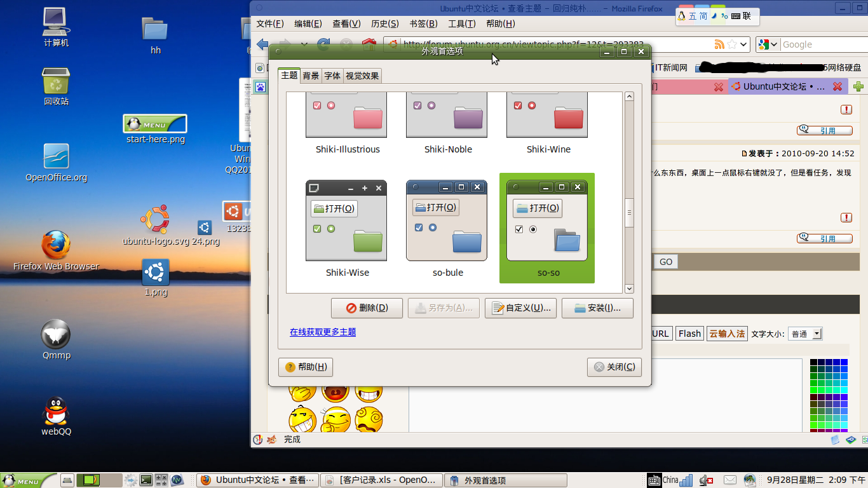Screen dimensions: 868x488
Task: Open Firefox 文件(F) menu
Action: click(x=270, y=24)
